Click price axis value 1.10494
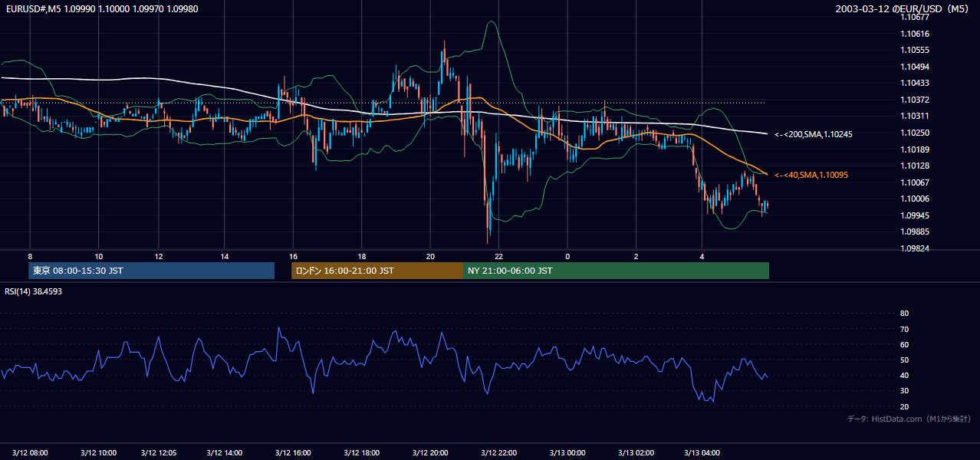Viewport: 980px width, 460px height. [916, 67]
